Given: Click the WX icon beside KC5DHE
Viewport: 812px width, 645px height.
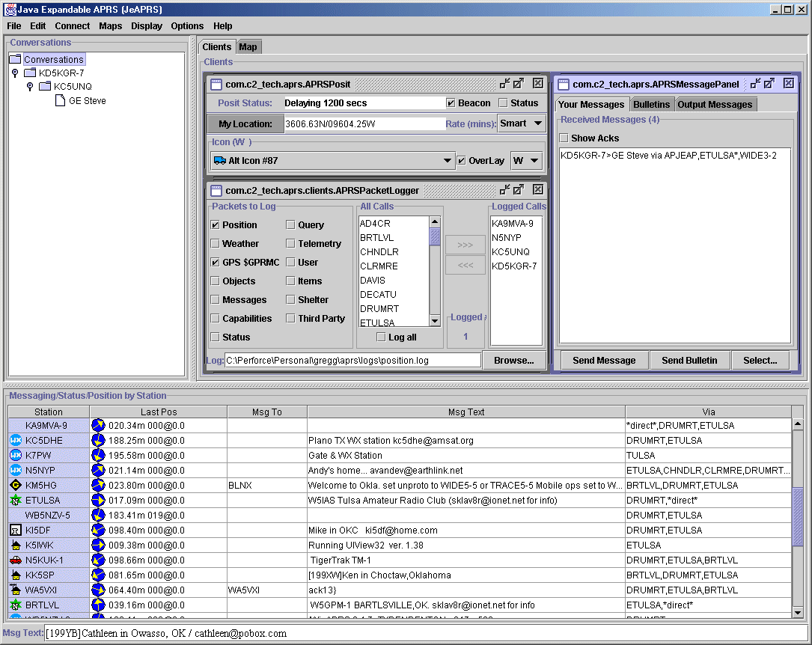Looking at the screenshot, I should click(x=16, y=440).
